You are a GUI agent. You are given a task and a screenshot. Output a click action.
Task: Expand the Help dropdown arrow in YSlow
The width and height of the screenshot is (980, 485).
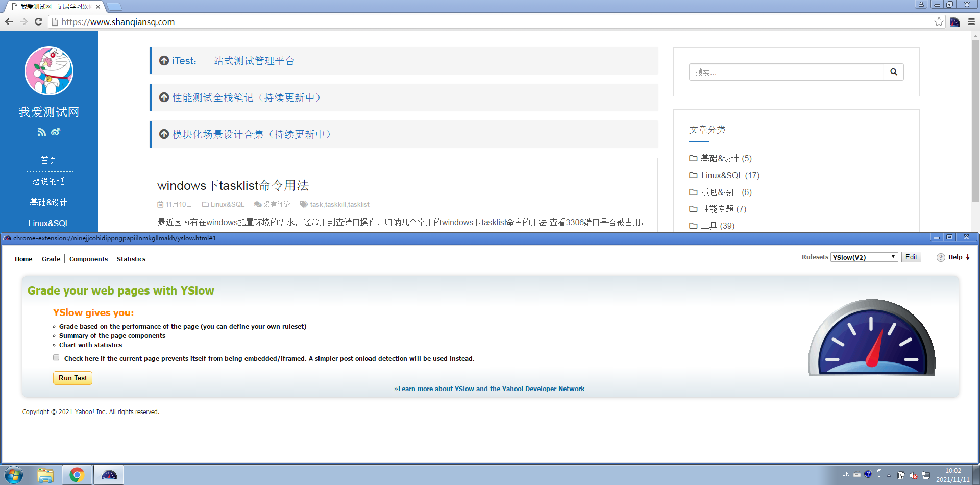(968, 257)
